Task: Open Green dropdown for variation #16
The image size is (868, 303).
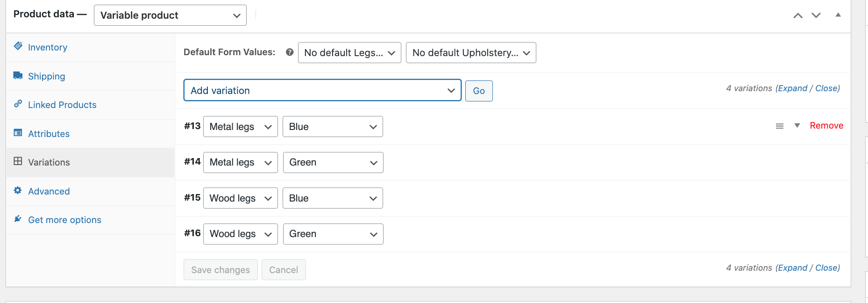Action: pyautogui.click(x=333, y=234)
